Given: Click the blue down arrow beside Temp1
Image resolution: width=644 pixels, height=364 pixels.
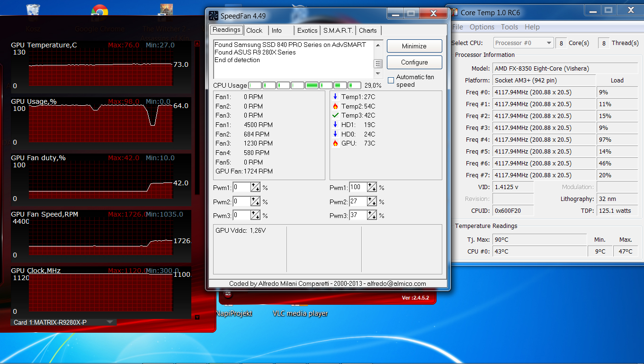Looking at the screenshot, I should click(x=335, y=97).
